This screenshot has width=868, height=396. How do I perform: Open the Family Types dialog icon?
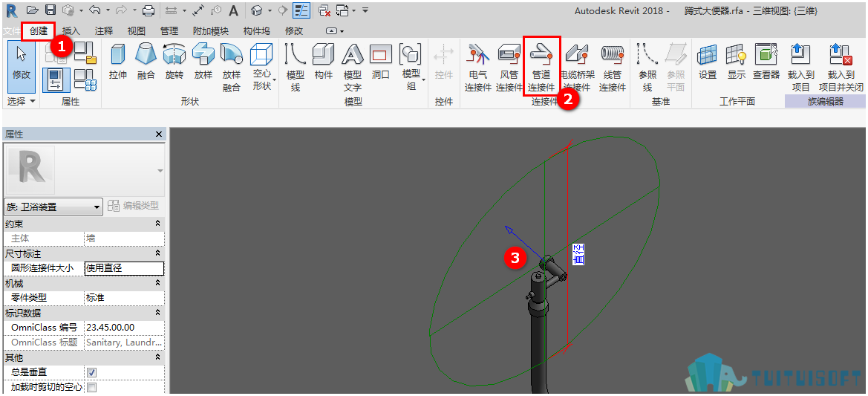(x=85, y=79)
